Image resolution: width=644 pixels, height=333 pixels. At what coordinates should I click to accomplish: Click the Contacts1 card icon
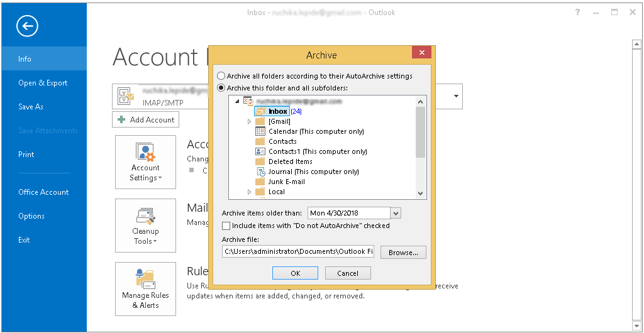click(260, 151)
